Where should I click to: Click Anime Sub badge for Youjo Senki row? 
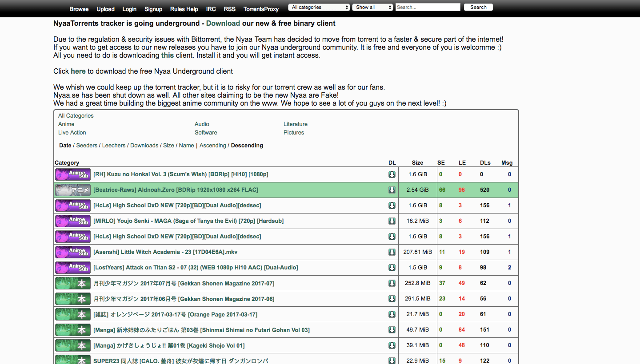click(x=73, y=221)
